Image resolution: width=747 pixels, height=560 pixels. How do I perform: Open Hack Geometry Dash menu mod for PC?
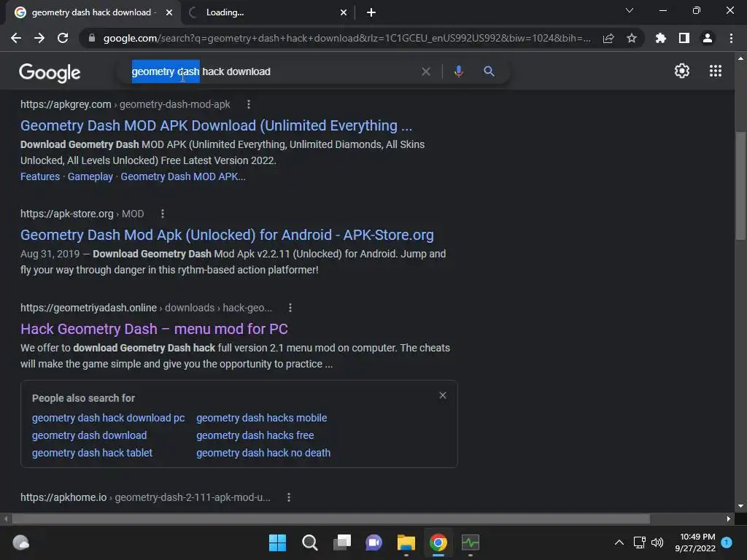(x=154, y=329)
